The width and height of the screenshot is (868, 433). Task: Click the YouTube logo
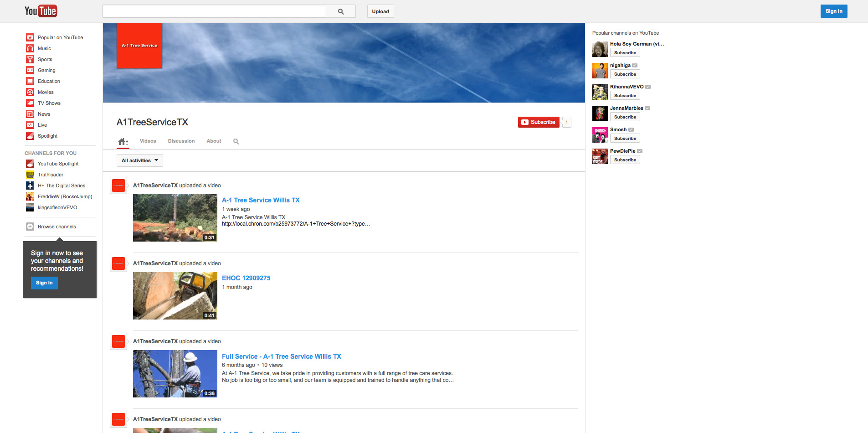pos(41,11)
